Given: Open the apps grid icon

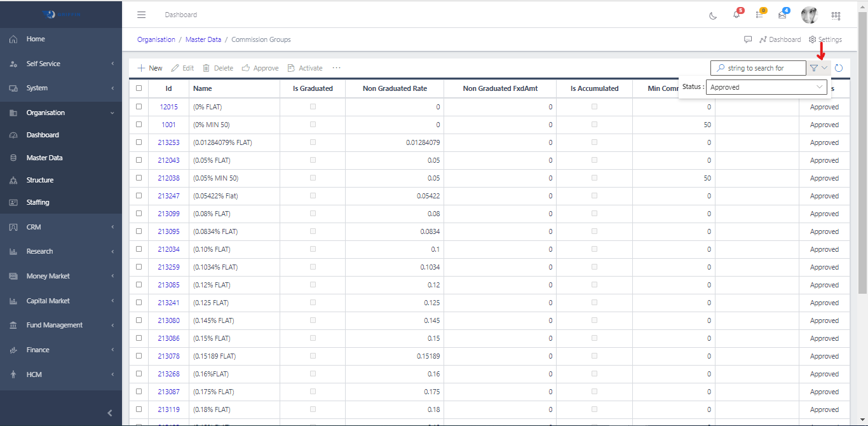Looking at the screenshot, I should point(836,15).
